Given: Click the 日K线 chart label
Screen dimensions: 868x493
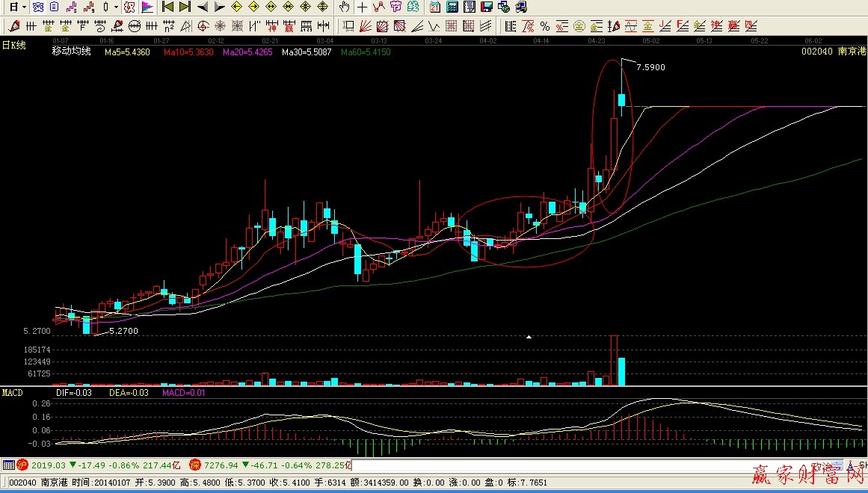Looking at the screenshot, I should click(13, 46).
